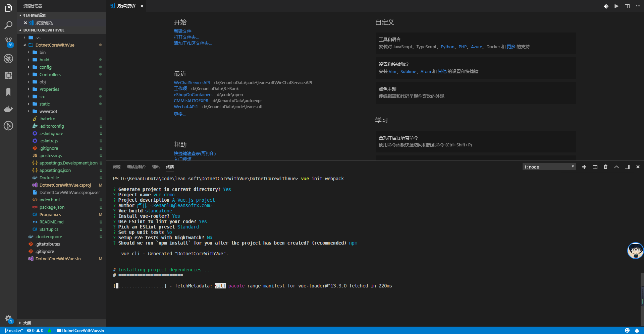The image size is (644, 334).
Task: Open the GitLens view in the activity bar
Action: 8,126
